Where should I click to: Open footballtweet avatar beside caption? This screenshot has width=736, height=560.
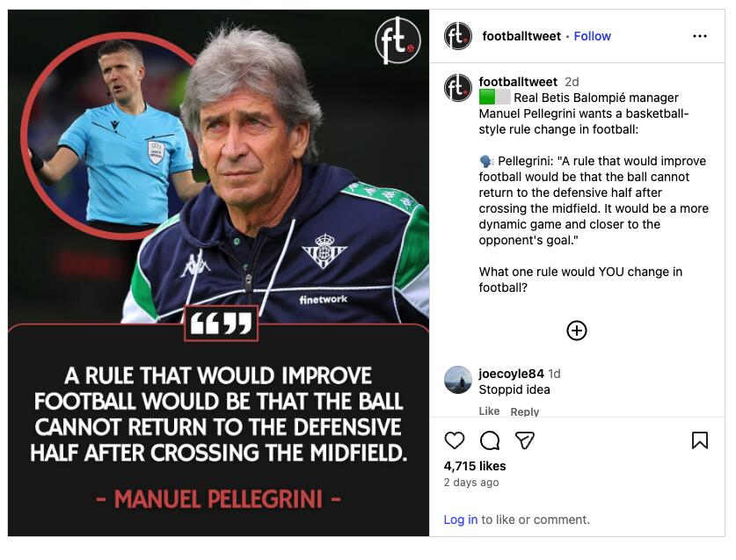[457, 88]
